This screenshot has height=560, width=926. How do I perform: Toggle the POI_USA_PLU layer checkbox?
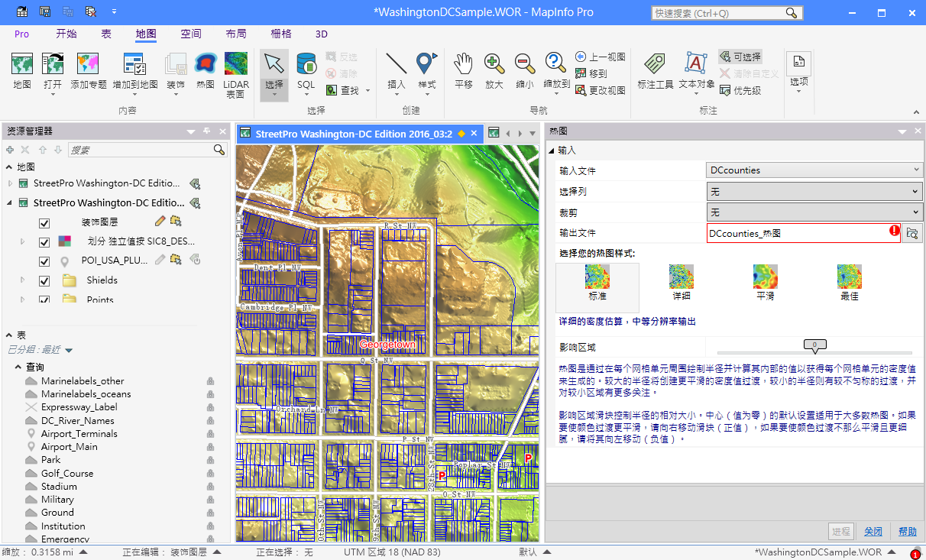[44, 261]
